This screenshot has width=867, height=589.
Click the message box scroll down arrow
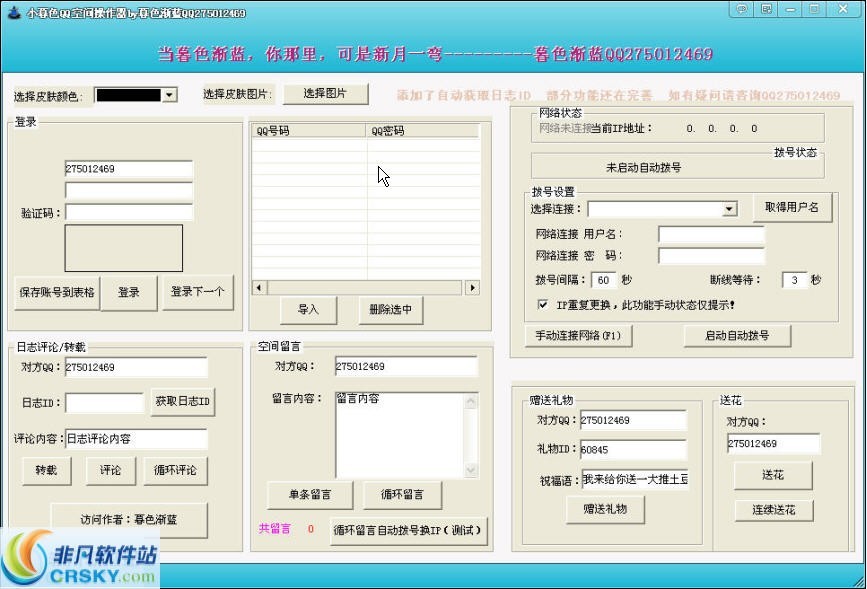(471, 470)
